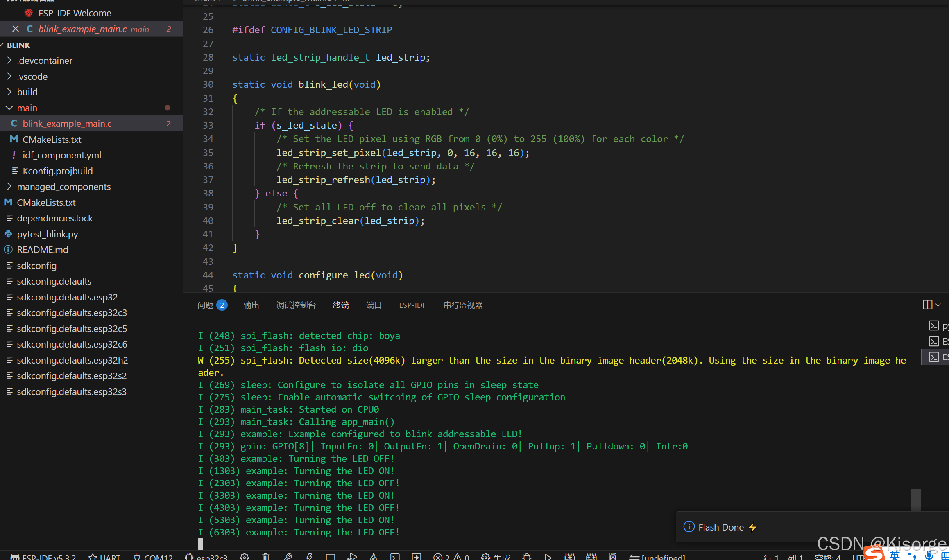Expand the .vscode folder
Image resolution: width=949 pixels, height=560 pixels.
point(32,77)
